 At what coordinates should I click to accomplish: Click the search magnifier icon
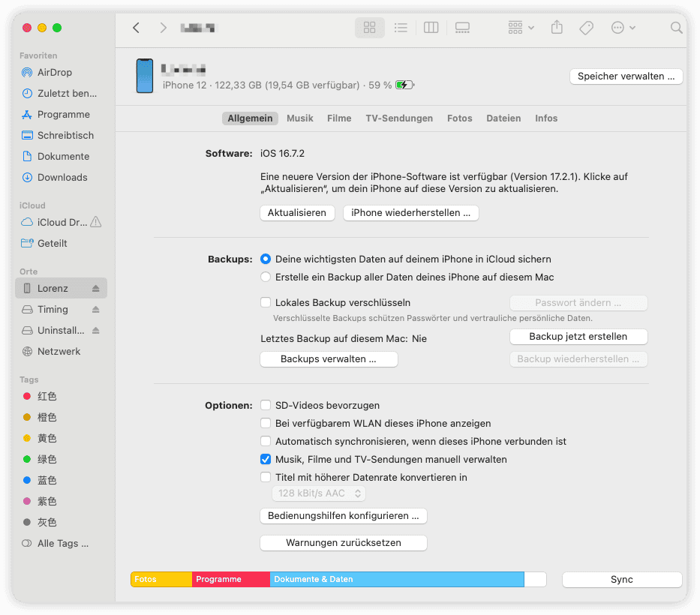(x=676, y=28)
